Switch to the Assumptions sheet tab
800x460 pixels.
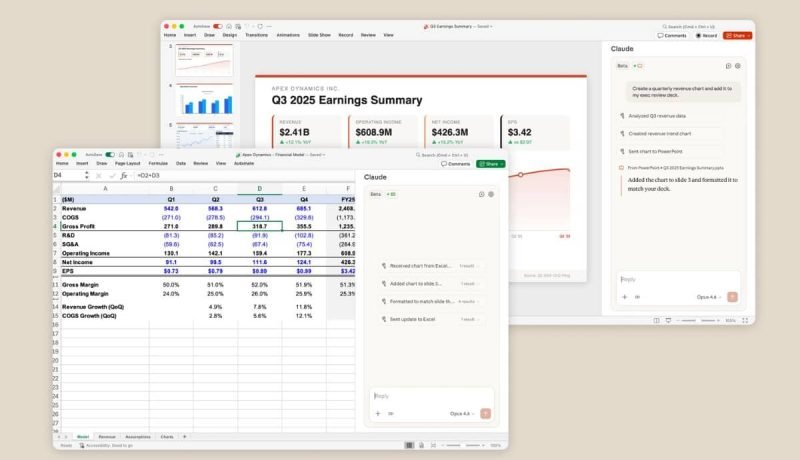coord(138,437)
